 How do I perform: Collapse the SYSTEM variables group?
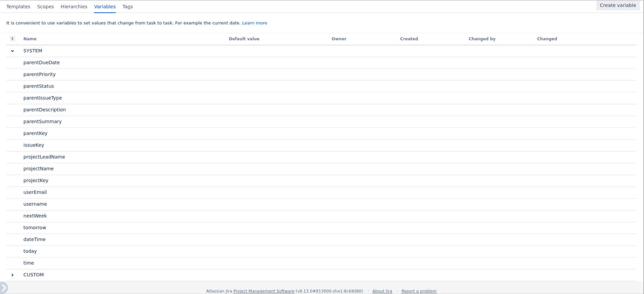pyautogui.click(x=12, y=51)
